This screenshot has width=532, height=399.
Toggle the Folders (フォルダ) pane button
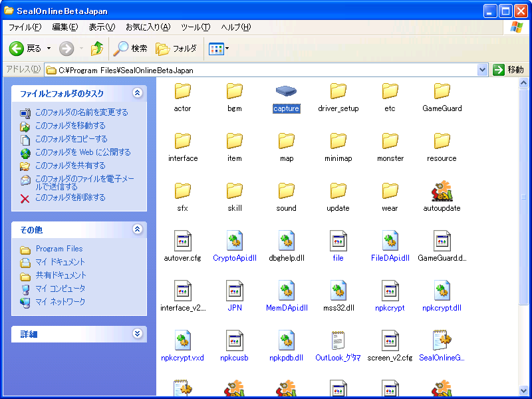pos(176,49)
